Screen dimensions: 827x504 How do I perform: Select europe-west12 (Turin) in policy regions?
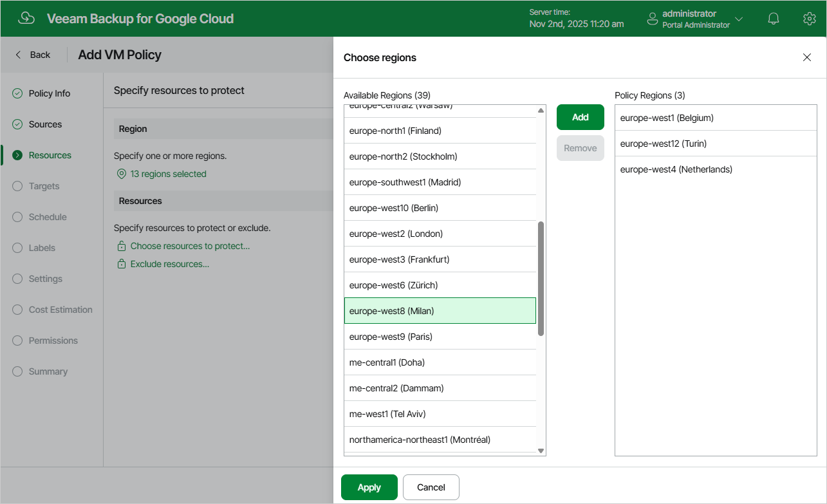coord(716,144)
